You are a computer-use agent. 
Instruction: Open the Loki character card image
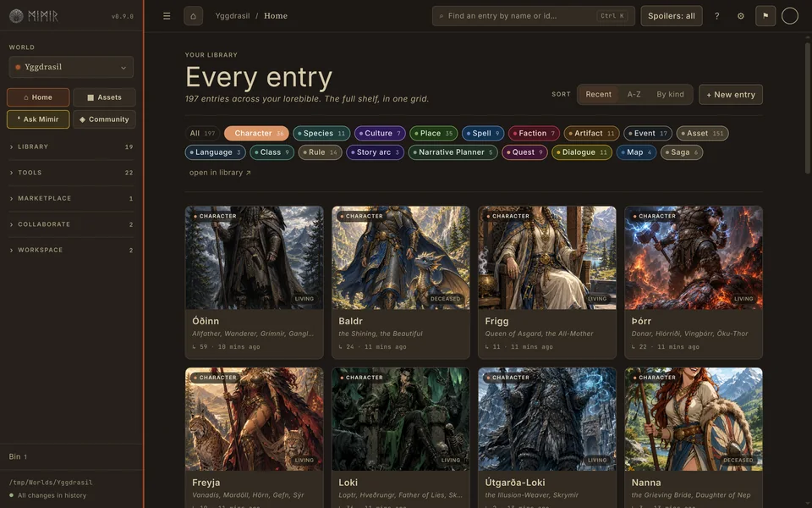(x=401, y=419)
